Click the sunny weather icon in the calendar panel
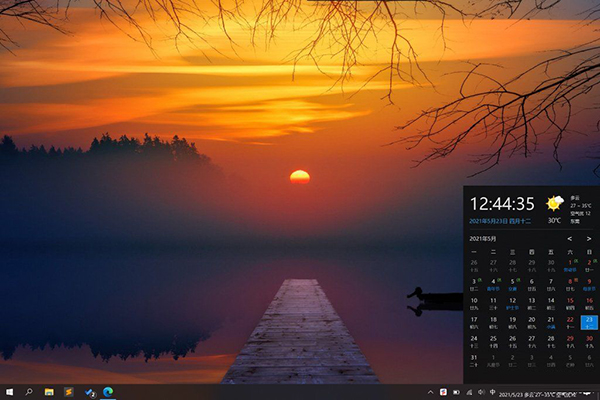This screenshot has height=400, width=600. 554,203
